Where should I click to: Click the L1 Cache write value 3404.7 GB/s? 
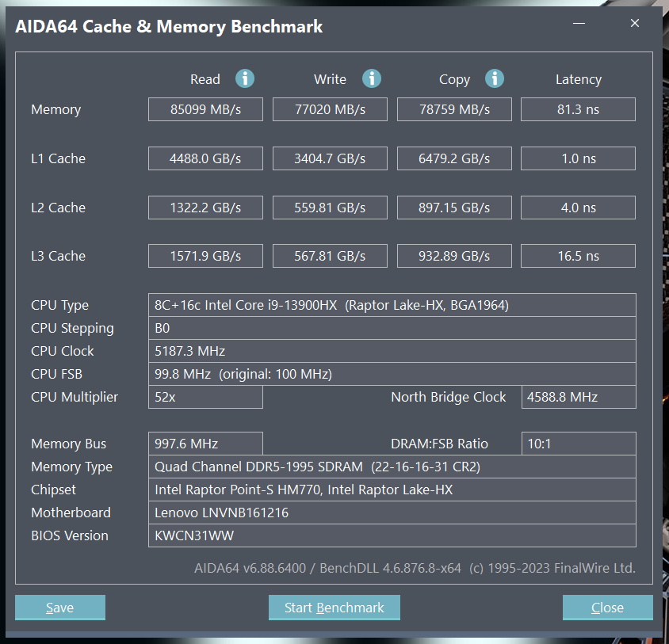(331, 158)
